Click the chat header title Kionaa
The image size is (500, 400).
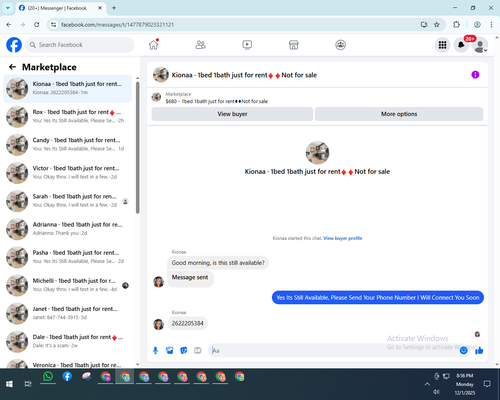(244, 75)
